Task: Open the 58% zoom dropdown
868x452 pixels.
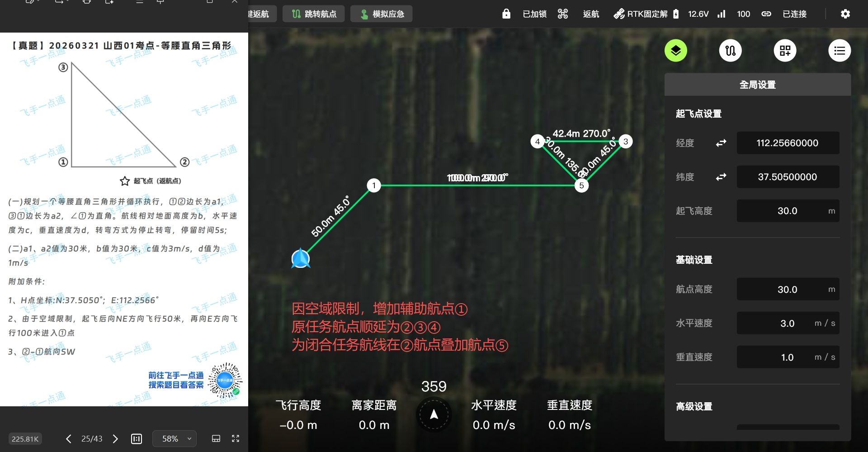Action: [175, 438]
